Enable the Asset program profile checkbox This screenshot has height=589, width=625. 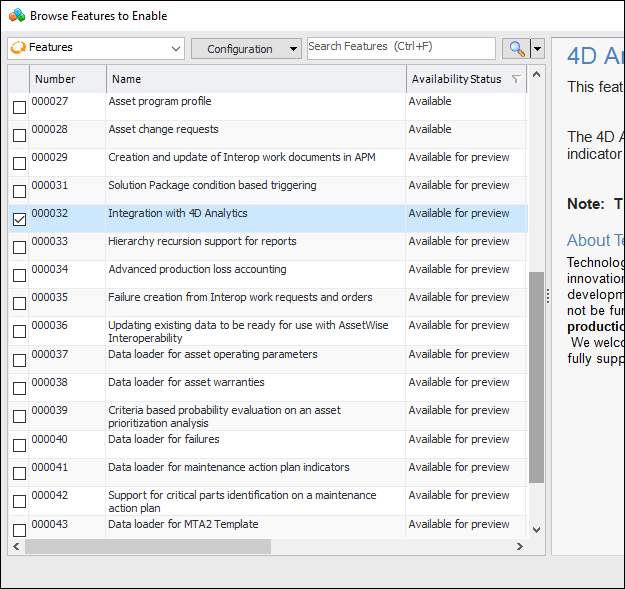19,107
